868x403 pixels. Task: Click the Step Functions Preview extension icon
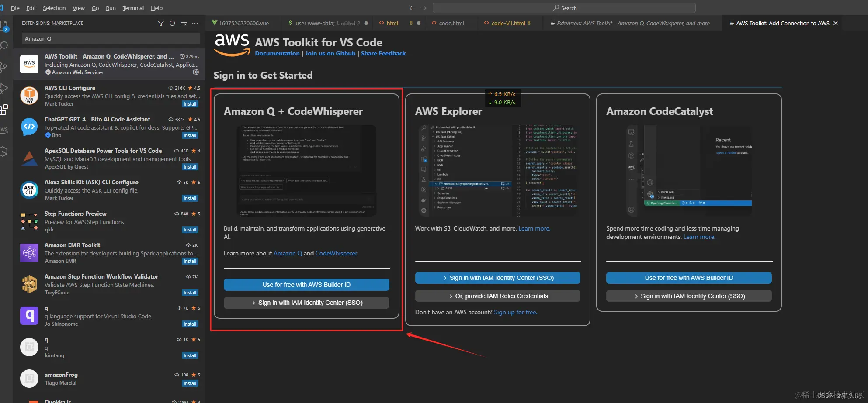click(29, 221)
